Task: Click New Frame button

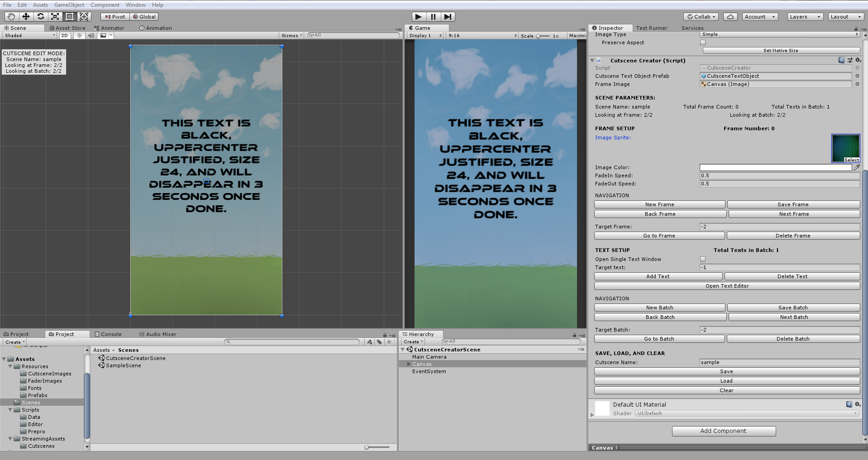Action: click(x=659, y=204)
